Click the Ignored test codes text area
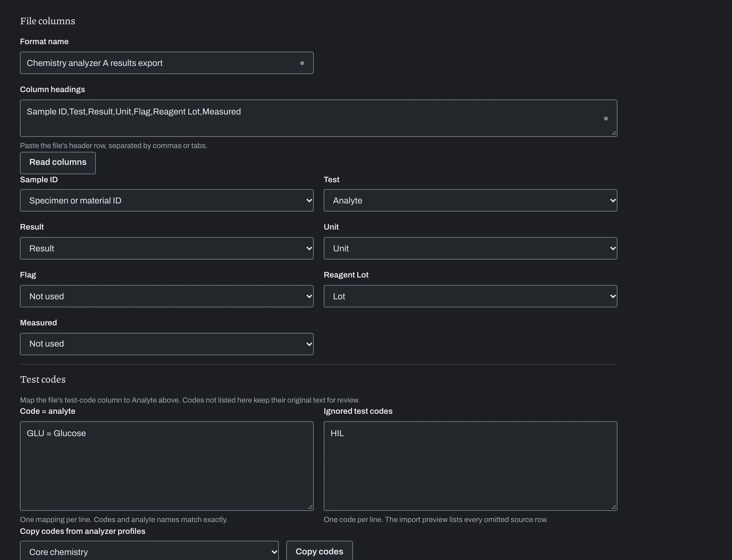This screenshot has height=560, width=732. click(x=471, y=466)
